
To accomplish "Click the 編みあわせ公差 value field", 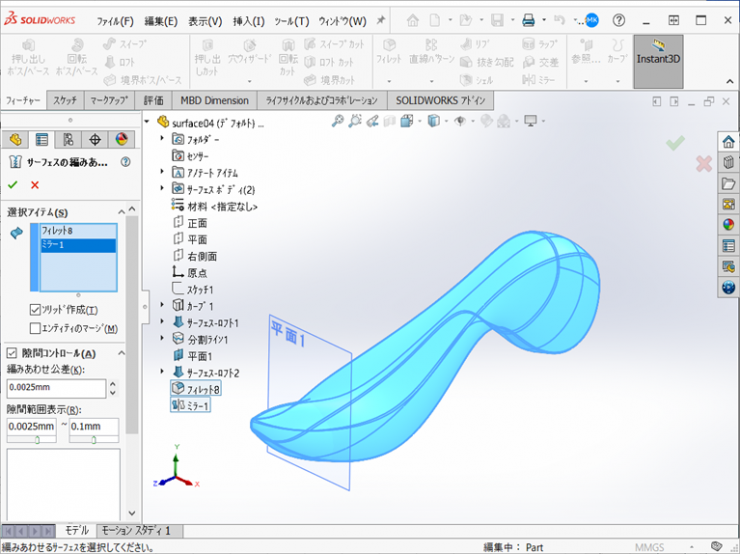I will [x=55, y=388].
